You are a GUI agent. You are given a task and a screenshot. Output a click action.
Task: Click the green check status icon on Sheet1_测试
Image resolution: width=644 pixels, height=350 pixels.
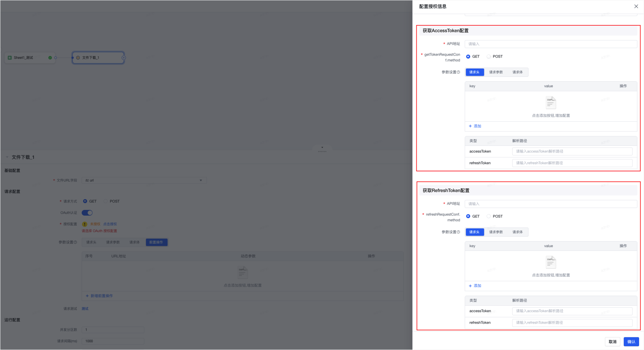click(50, 58)
